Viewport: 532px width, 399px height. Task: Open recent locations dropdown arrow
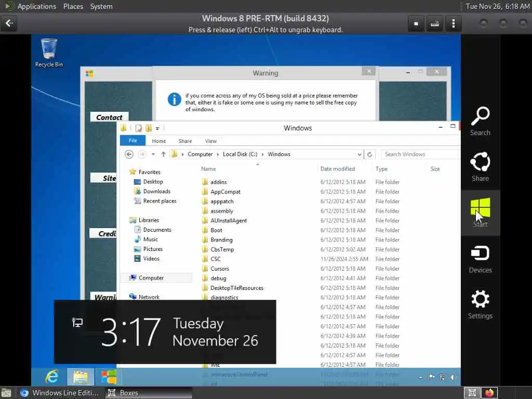[153, 154]
